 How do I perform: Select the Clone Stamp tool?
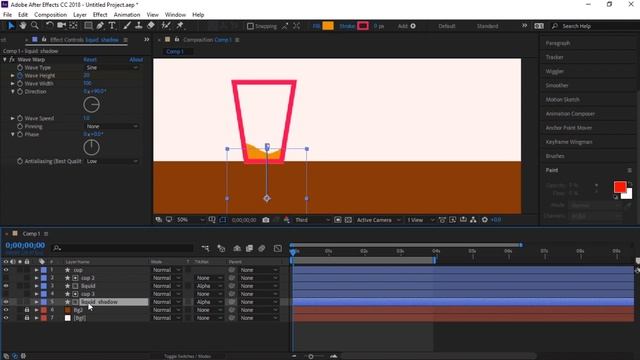[x=139, y=26]
